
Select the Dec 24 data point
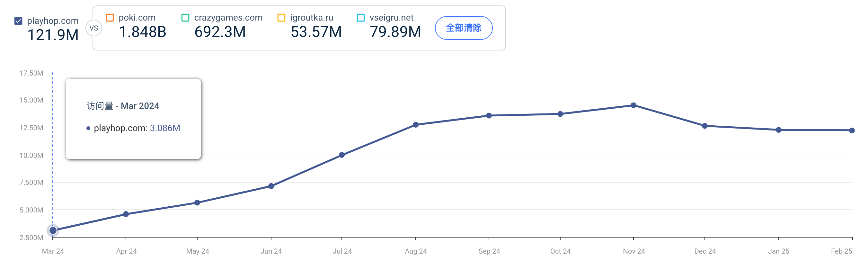point(704,126)
